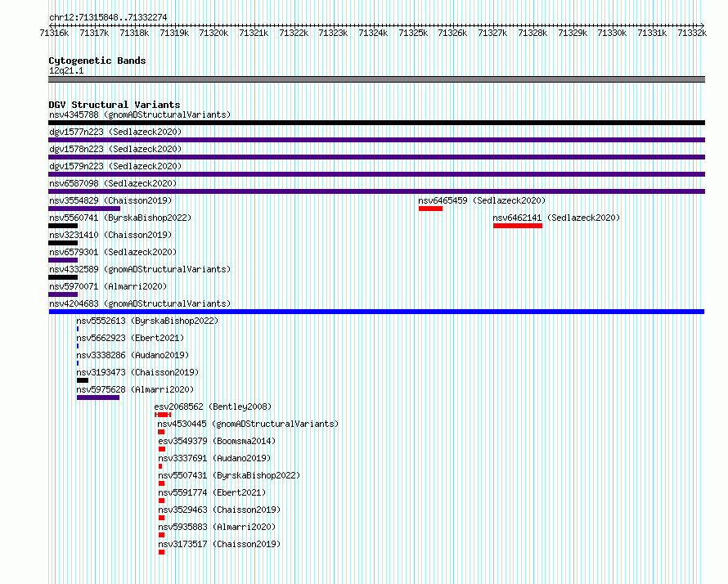Click the red nsv6465459 variant bar
The image size is (728, 584).
point(430,209)
